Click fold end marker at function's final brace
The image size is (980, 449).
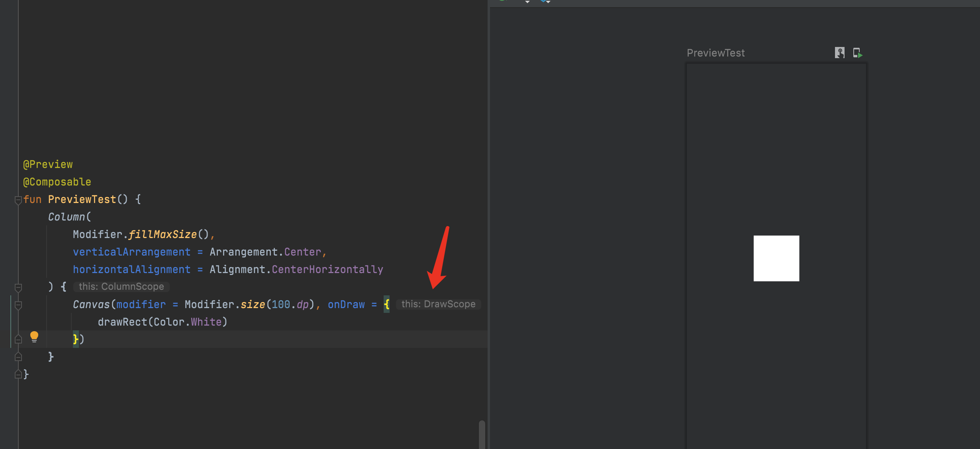point(18,374)
